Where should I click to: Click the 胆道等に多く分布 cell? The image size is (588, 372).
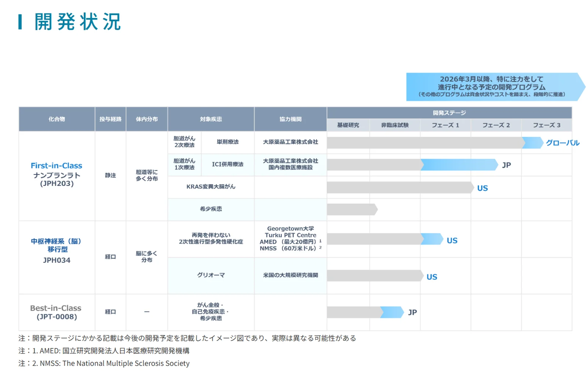click(147, 175)
